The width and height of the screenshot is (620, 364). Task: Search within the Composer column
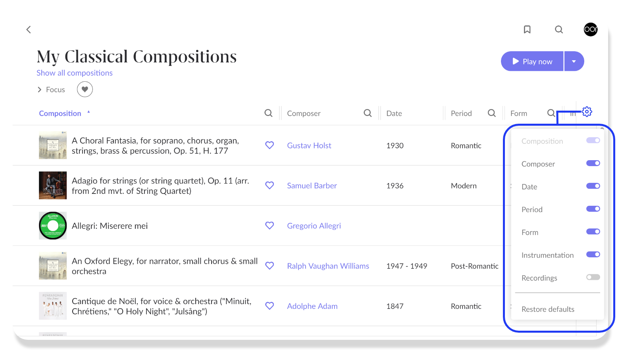point(368,113)
